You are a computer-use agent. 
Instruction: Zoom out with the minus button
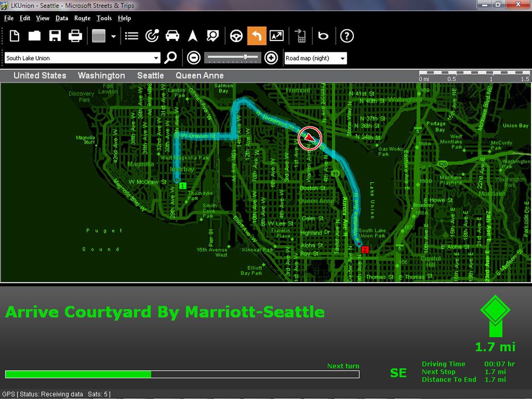pyautogui.click(x=194, y=57)
